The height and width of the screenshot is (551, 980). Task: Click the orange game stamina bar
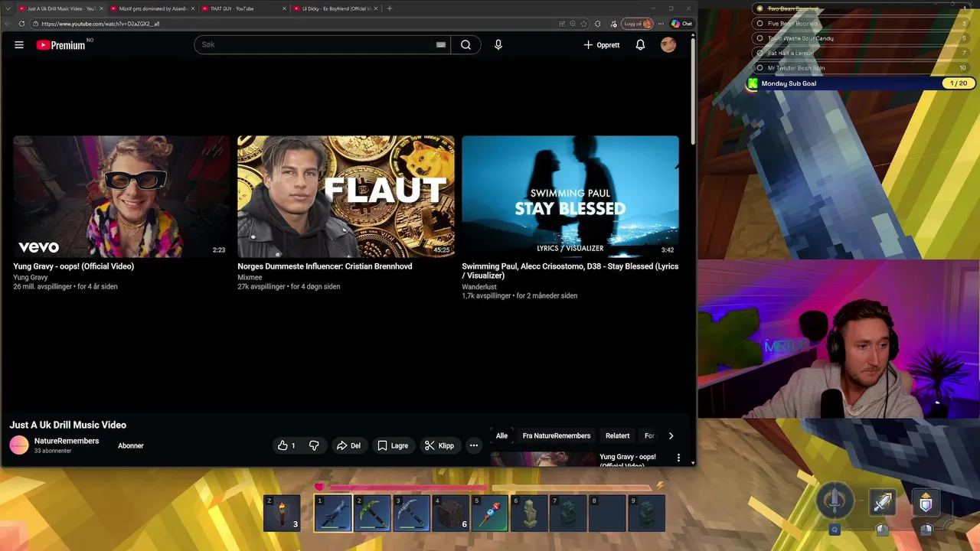pos(572,487)
